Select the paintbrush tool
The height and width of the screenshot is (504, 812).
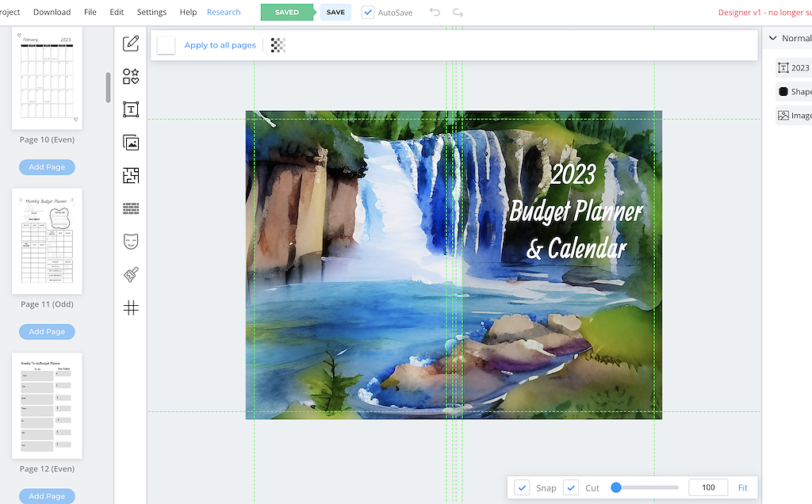pyautogui.click(x=131, y=275)
